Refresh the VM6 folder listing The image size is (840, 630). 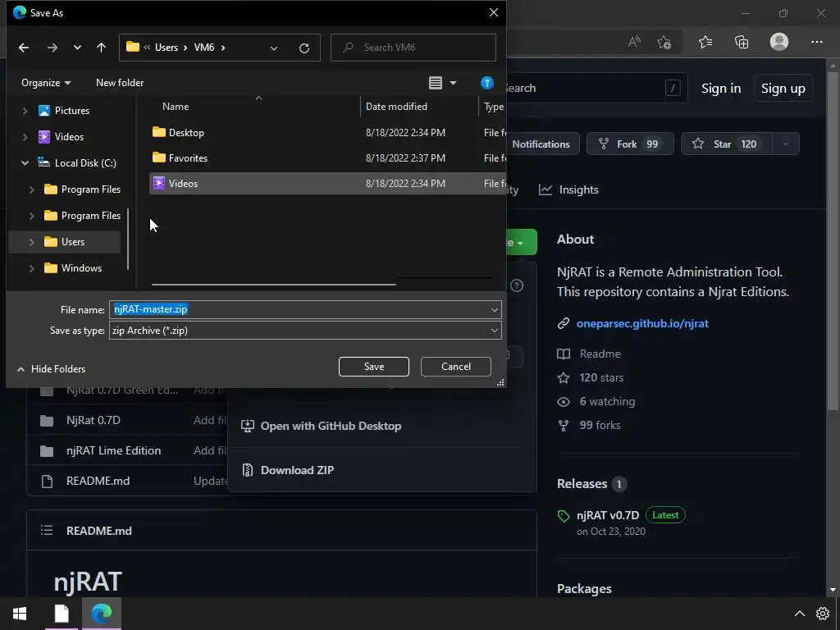[x=304, y=48]
